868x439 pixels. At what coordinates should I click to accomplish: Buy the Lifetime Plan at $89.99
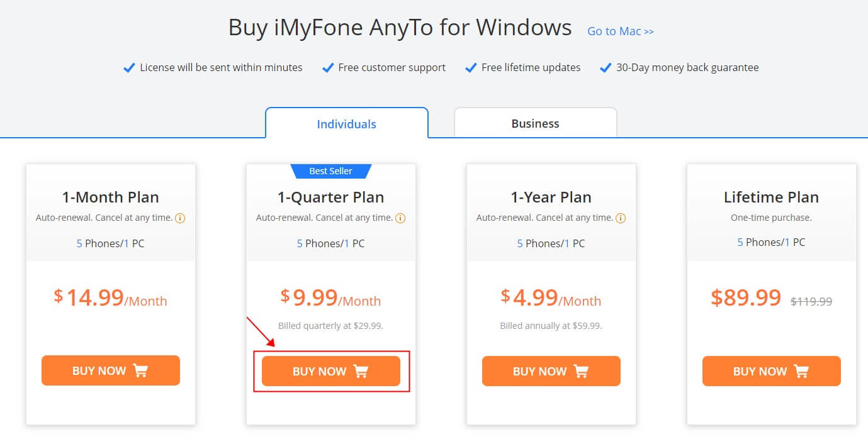pyautogui.click(x=772, y=371)
